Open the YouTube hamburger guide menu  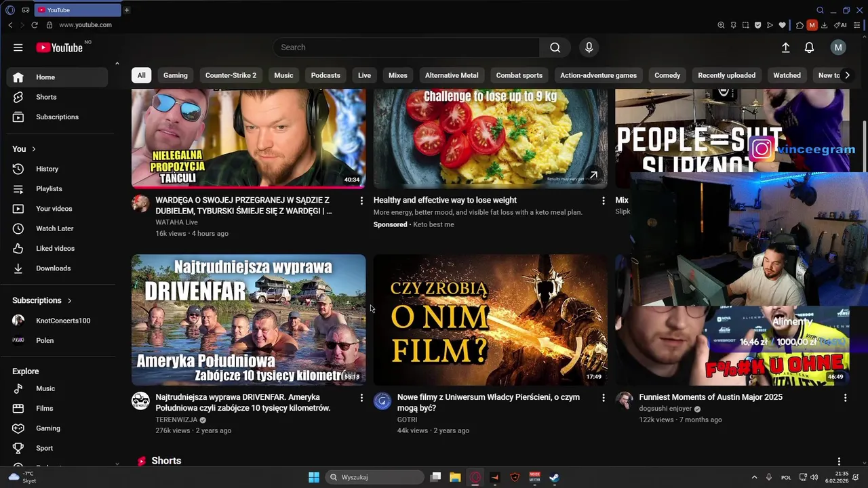coord(18,47)
